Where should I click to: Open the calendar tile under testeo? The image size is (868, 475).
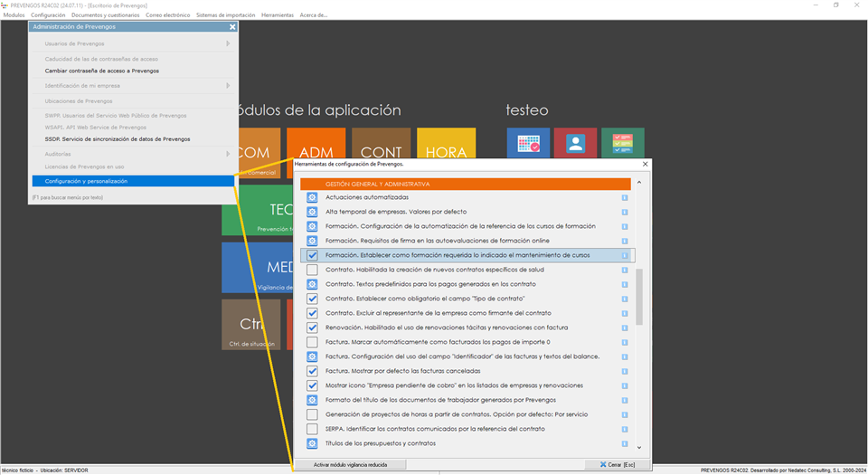[528, 145]
